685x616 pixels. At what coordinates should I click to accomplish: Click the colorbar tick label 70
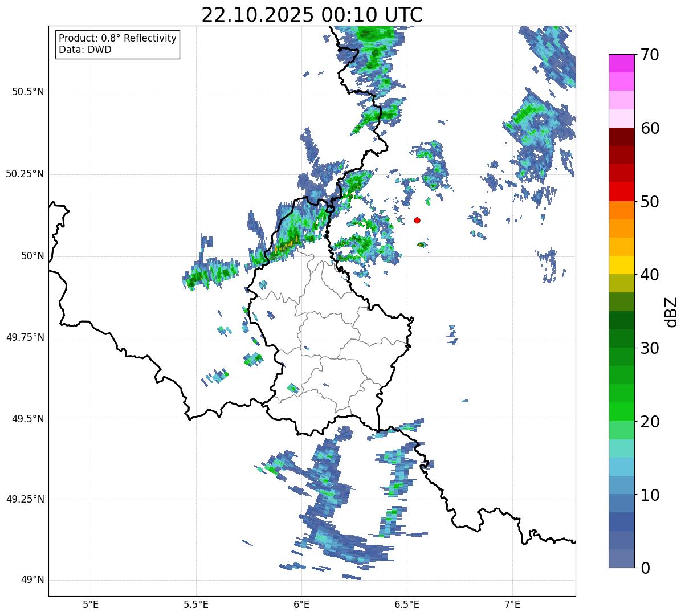click(x=650, y=55)
